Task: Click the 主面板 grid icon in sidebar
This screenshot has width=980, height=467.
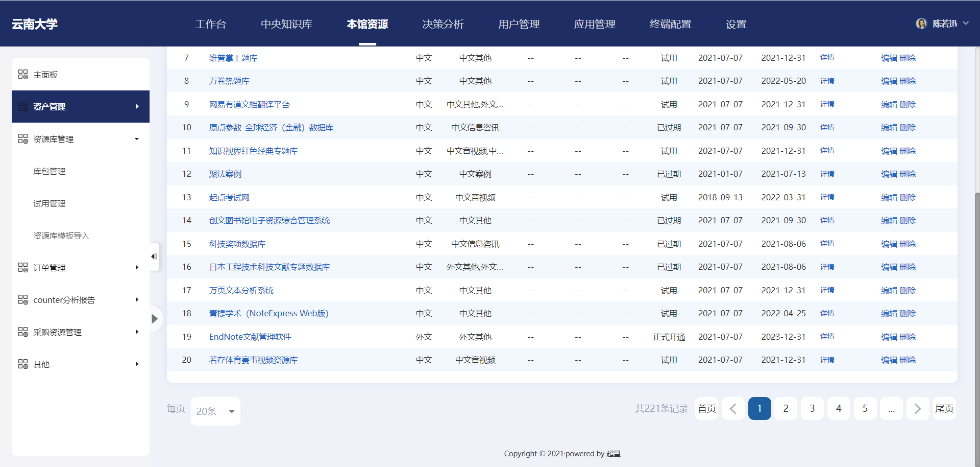Action: coord(23,75)
